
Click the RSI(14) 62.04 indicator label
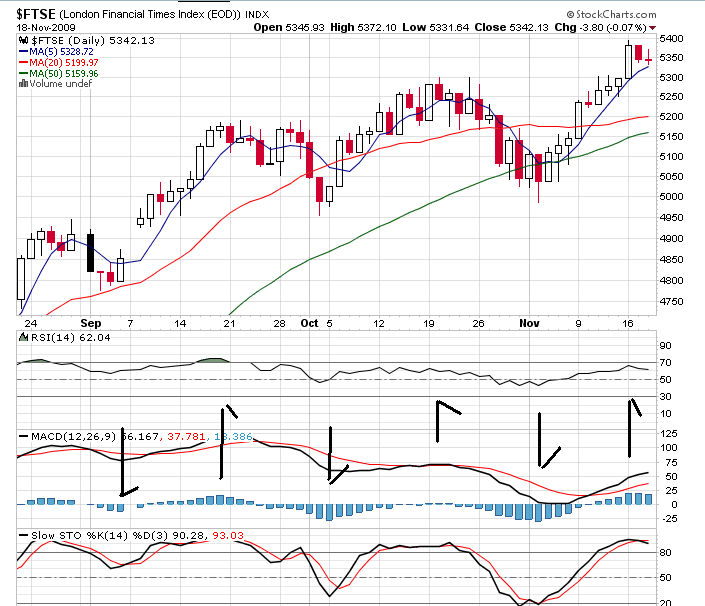[71, 337]
